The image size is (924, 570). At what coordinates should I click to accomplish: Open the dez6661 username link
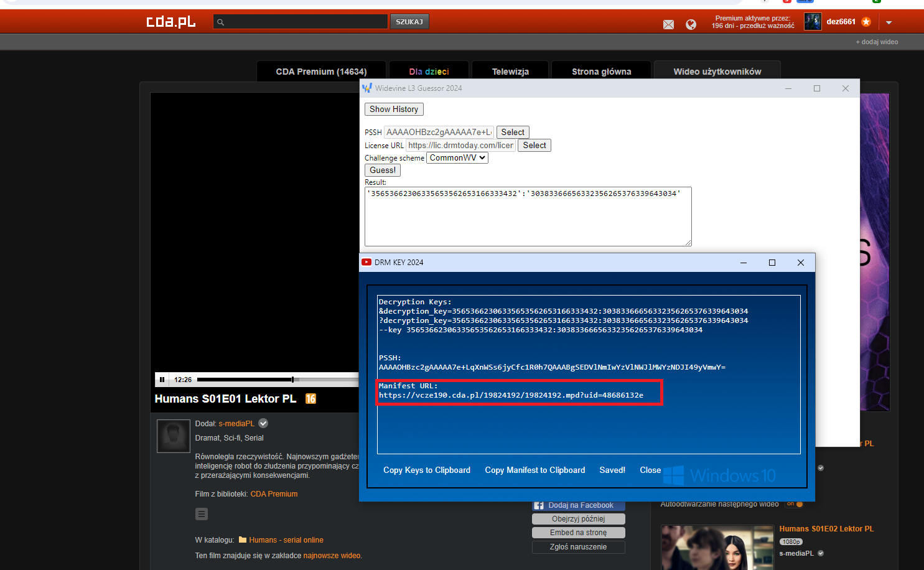click(x=841, y=22)
